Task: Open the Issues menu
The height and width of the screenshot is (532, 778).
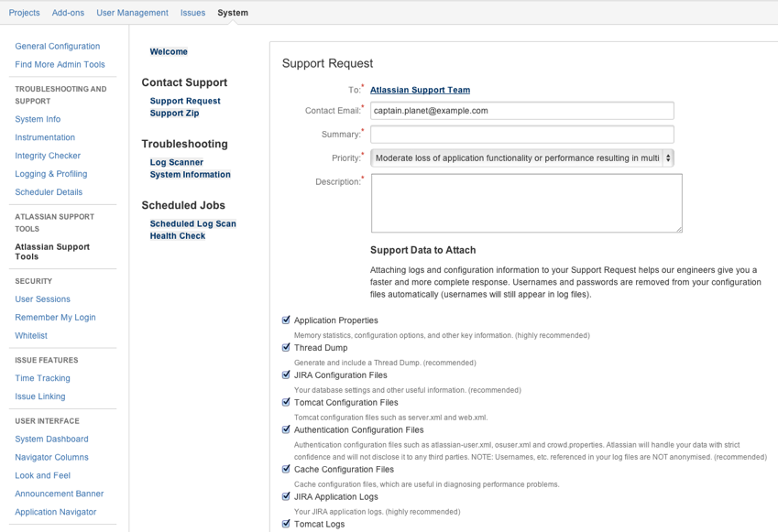Action: 192,13
